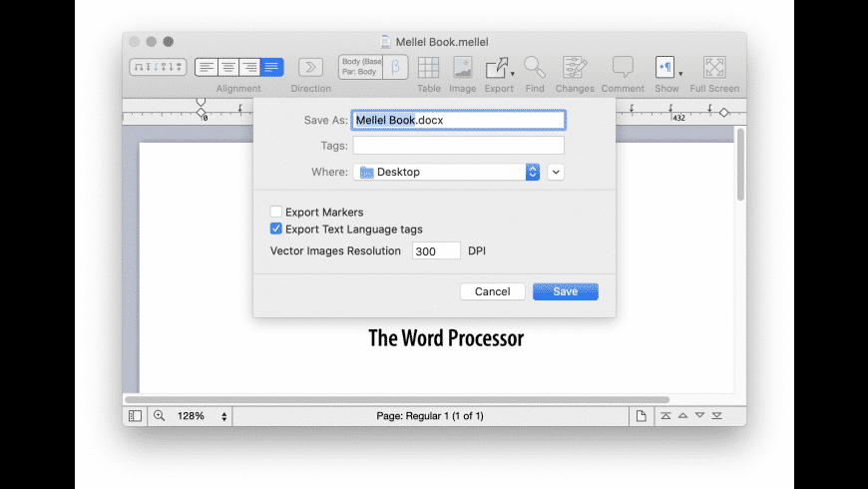Screen dimensions: 868x489
Task: Click the Tags input field
Action: [x=458, y=145]
